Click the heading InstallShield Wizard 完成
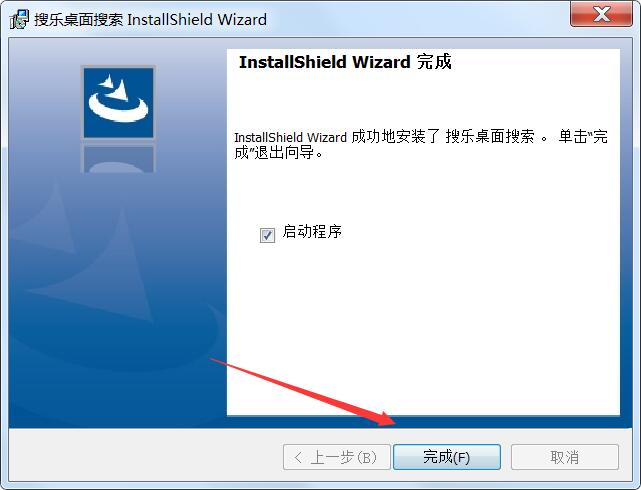The height and width of the screenshot is (490, 641). [345, 62]
